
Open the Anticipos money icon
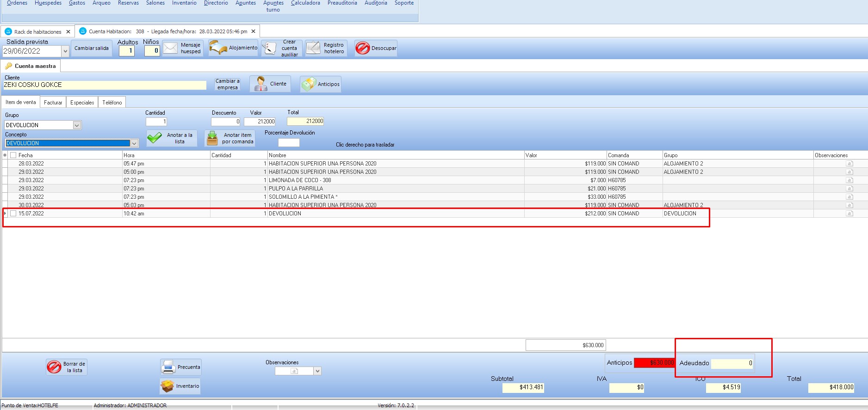tap(308, 84)
